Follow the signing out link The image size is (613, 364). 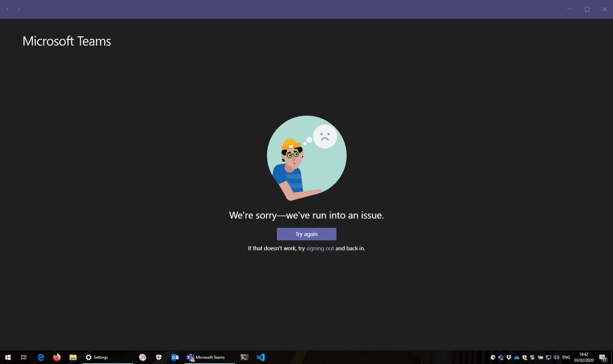click(320, 249)
